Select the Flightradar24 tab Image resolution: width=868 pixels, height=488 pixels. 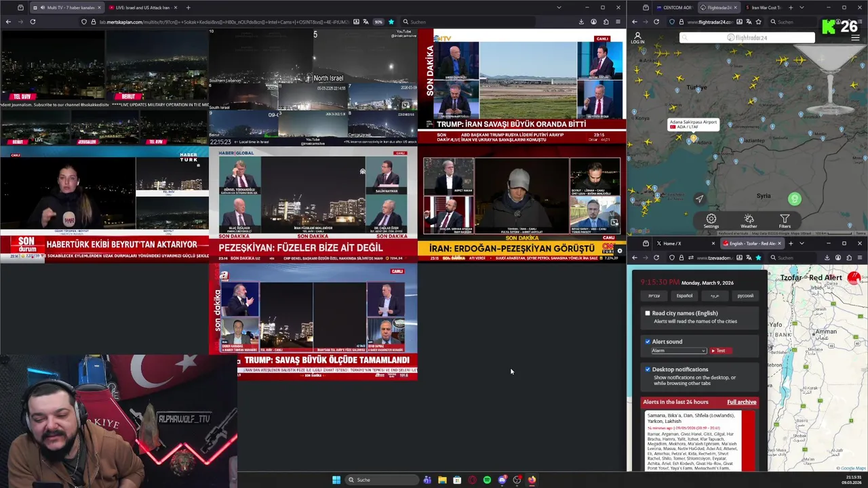pyautogui.click(x=719, y=7)
